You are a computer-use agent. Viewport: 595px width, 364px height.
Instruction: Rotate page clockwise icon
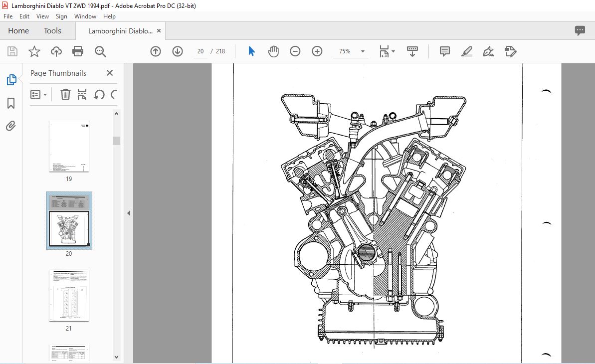click(114, 94)
